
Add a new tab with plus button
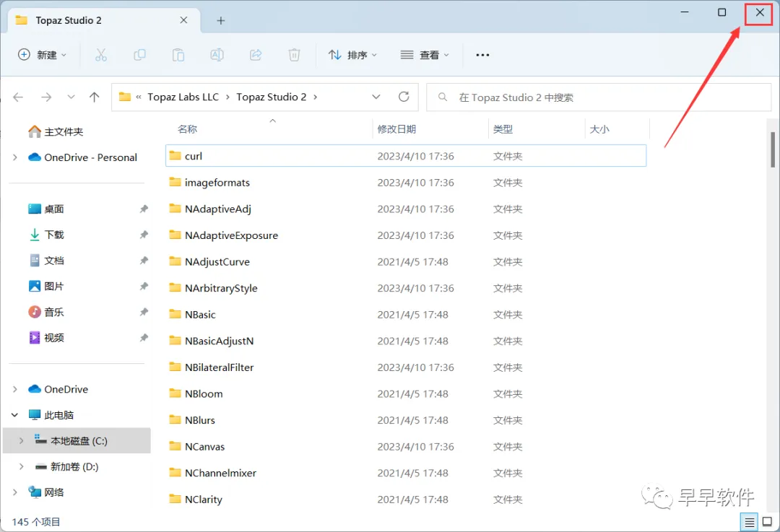221,20
